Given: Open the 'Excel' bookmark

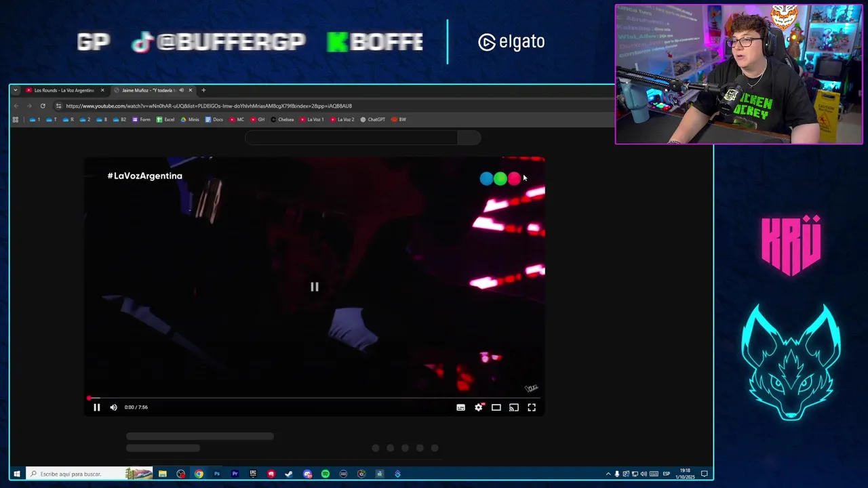Looking at the screenshot, I should (x=165, y=119).
